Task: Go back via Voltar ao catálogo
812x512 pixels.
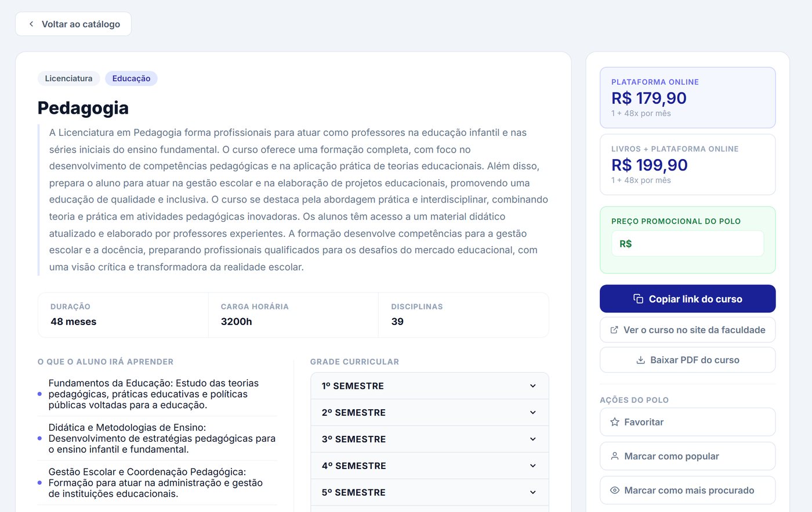Action: tap(73, 24)
